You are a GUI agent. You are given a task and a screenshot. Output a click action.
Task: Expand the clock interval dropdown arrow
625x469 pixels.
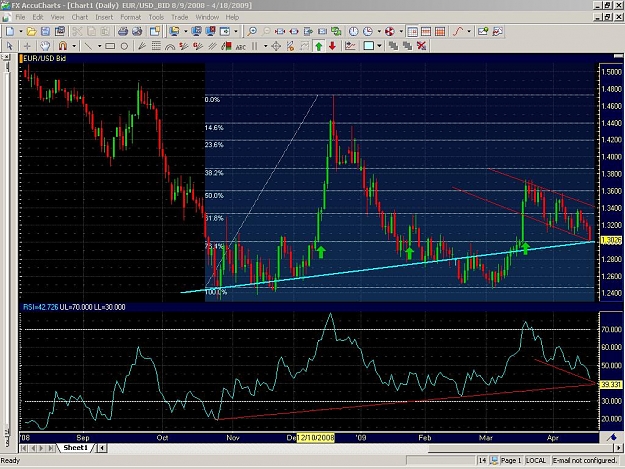click(379, 31)
